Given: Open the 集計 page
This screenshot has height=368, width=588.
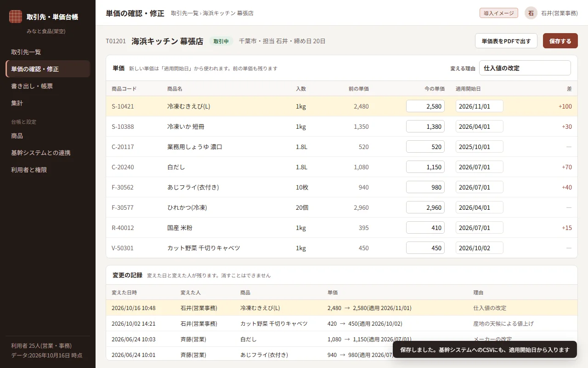Looking at the screenshot, I should [x=48, y=103].
